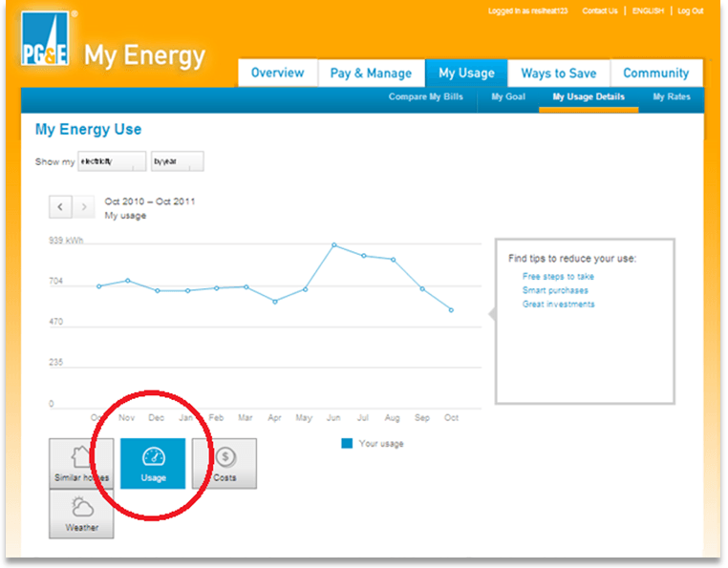Show the Weather overlay tile
The image size is (728, 568).
81,514
